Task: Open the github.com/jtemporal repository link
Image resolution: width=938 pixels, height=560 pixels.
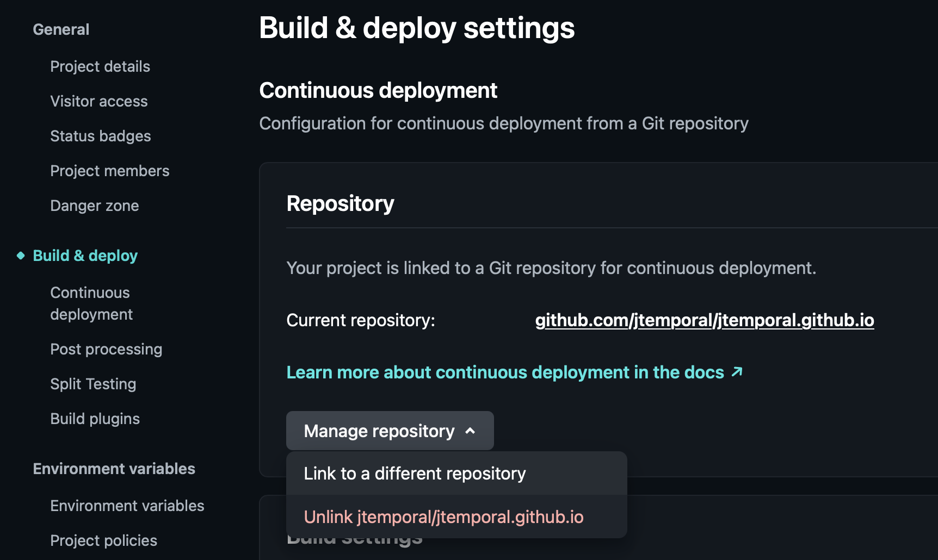Action: click(x=705, y=320)
